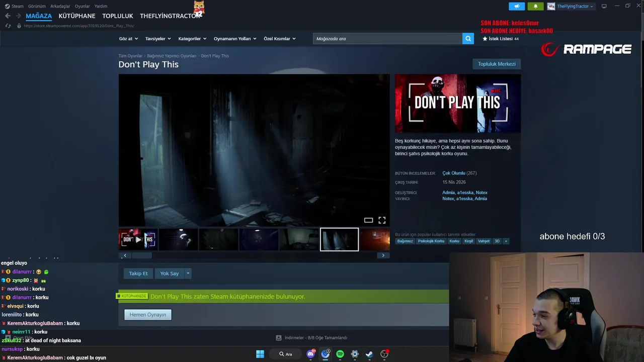Open the Yardım menu
The width and height of the screenshot is (644, 362).
click(x=101, y=6)
